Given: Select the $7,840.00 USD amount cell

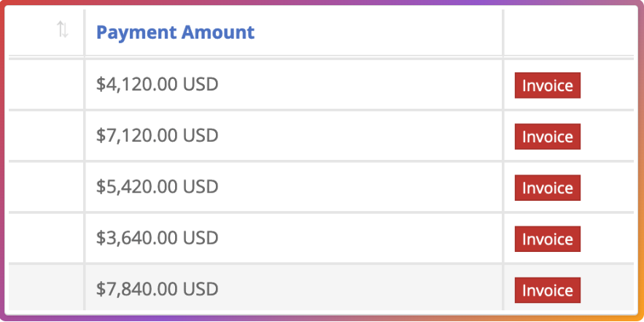Looking at the screenshot, I should click(158, 289).
